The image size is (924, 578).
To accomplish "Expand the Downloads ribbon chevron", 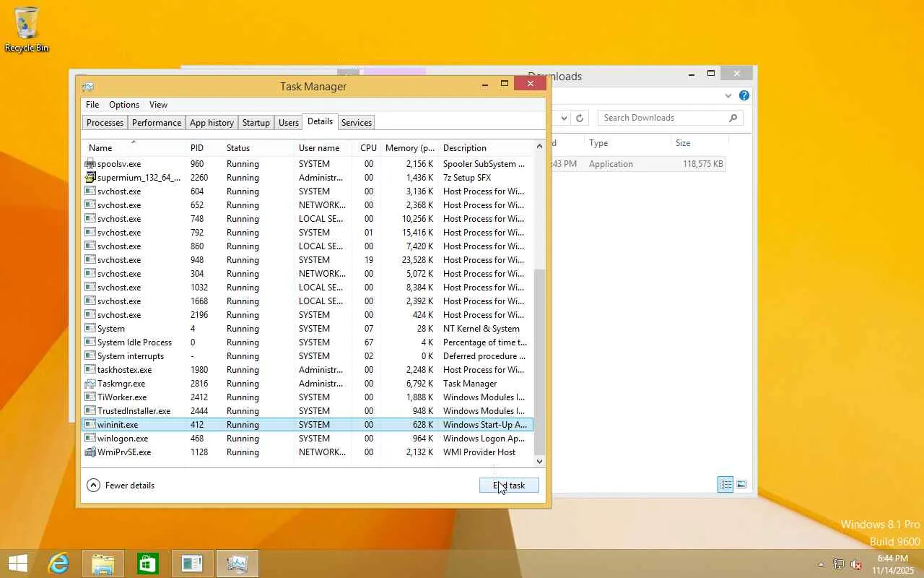I will (x=728, y=95).
